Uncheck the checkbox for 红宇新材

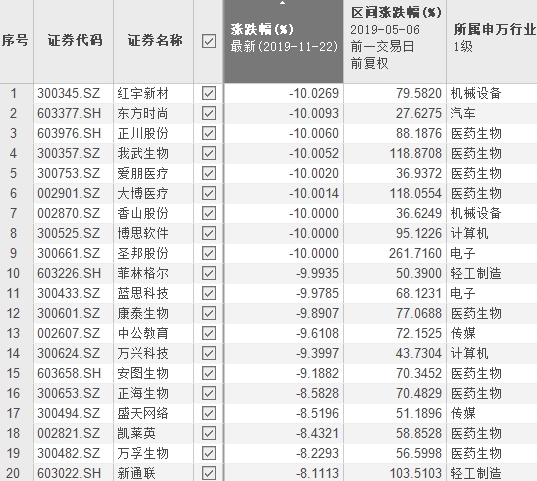pos(209,93)
